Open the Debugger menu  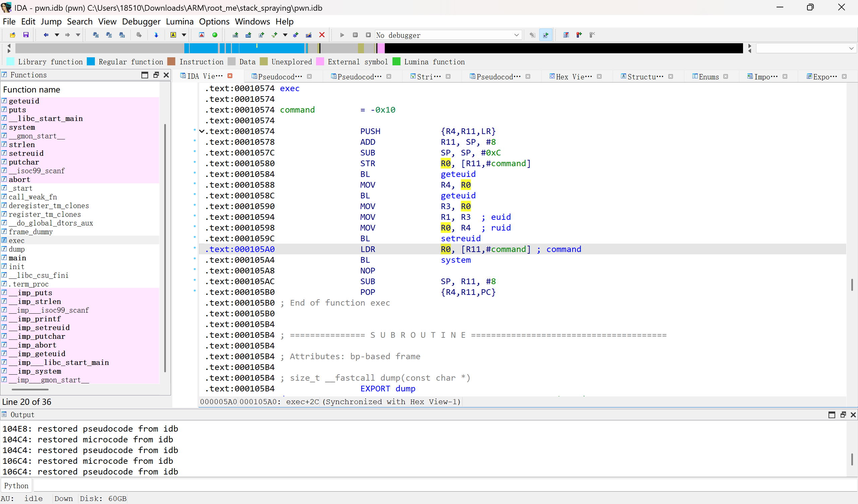141,21
